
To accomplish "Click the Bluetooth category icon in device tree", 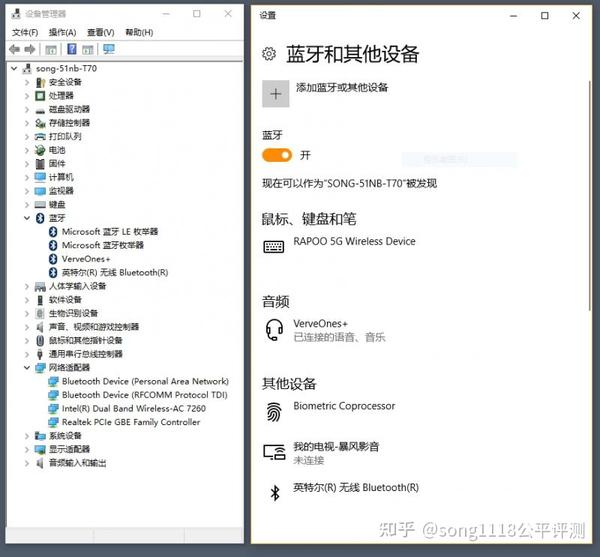I will pyautogui.click(x=40, y=218).
